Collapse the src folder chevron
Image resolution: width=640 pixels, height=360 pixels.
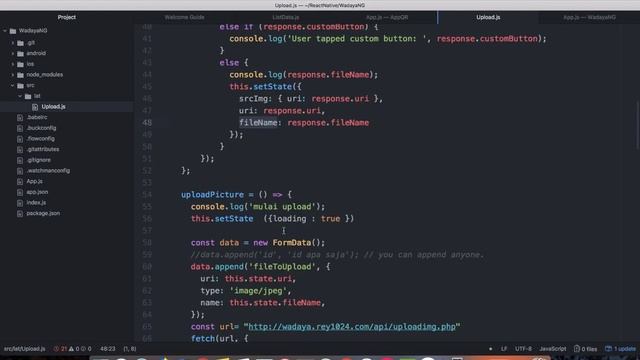(x=13, y=86)
